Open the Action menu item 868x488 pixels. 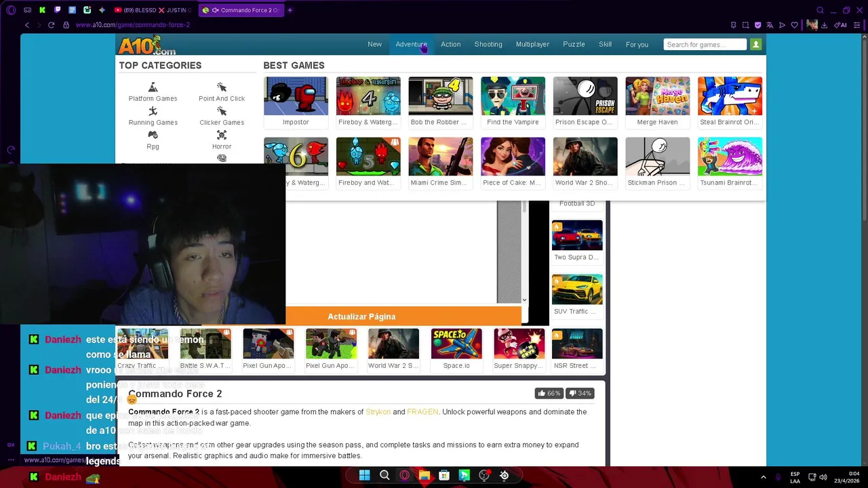[450, 45]
